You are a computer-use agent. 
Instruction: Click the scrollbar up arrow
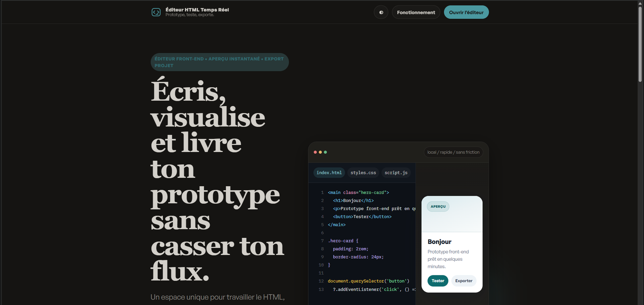coord(640,3)
